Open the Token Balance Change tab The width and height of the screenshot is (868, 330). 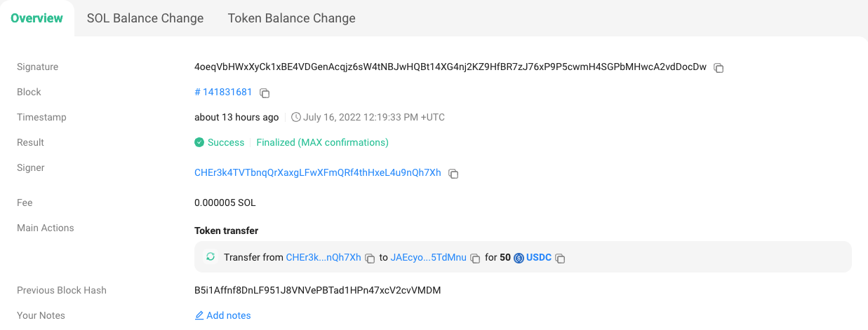click(x=291, y=18)
